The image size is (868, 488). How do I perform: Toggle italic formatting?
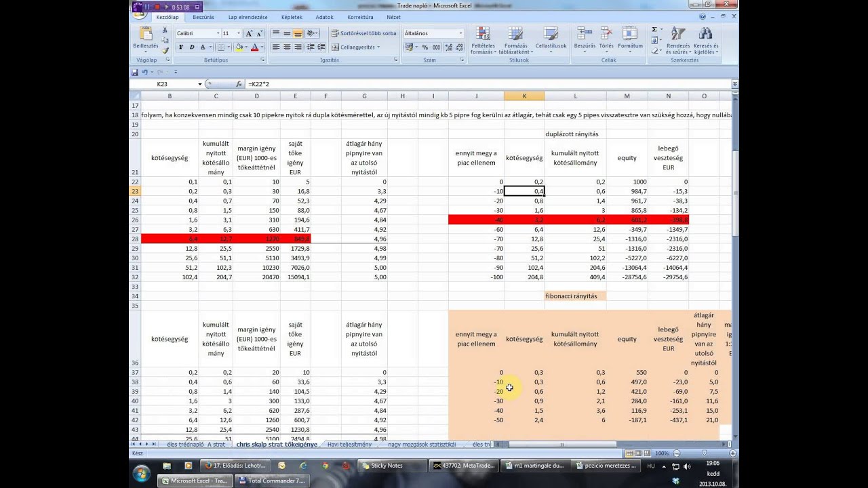192,47
